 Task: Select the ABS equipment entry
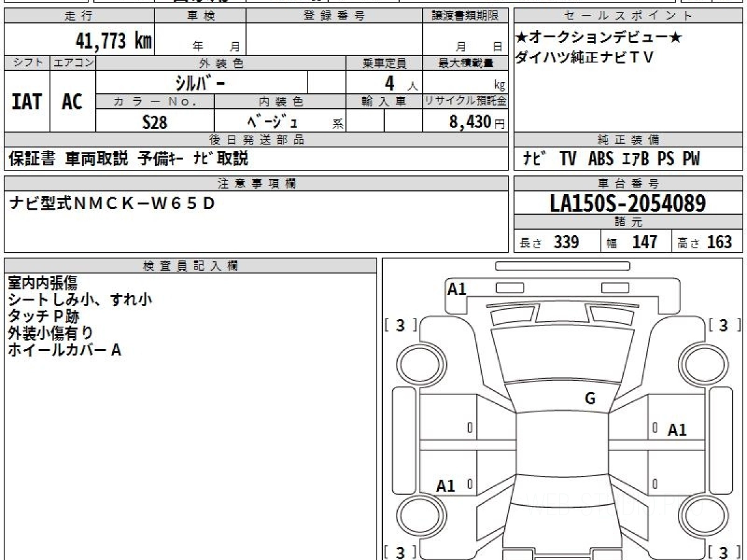click(x=601, y=159)
